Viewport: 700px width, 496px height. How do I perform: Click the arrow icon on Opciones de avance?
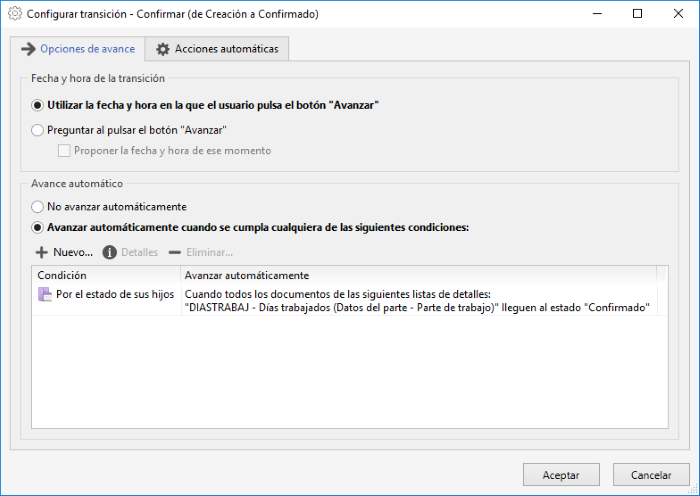tap(28, 49)
